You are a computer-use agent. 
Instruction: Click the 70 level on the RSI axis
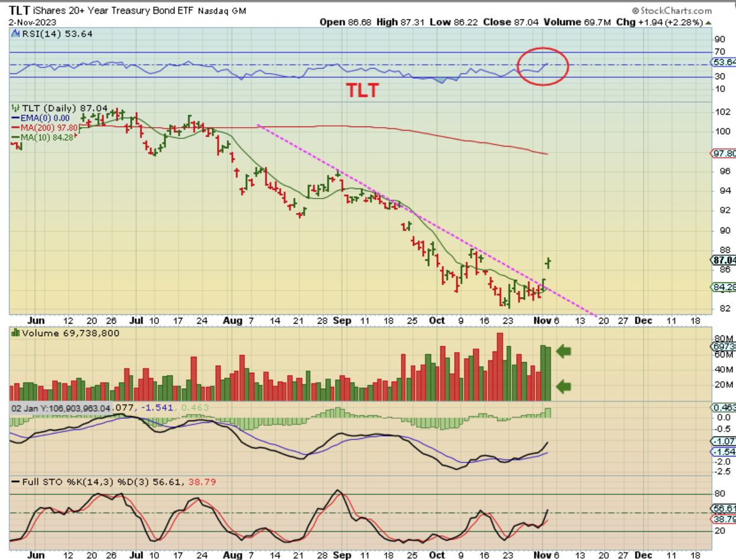tap(719, 52)
